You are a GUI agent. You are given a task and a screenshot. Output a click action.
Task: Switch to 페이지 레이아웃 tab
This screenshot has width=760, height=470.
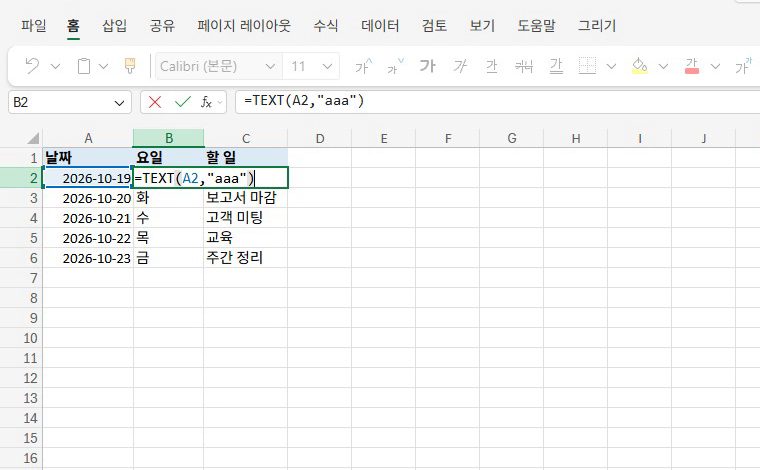(x=244, y=26)
